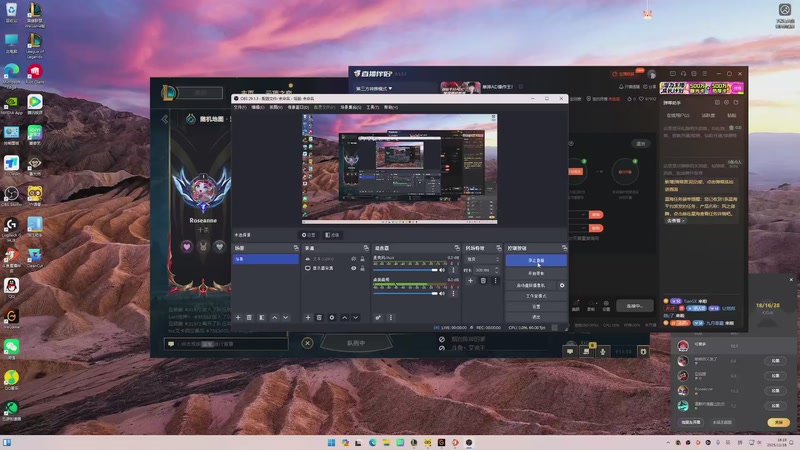
Task: Open source properties gear in Sources panel
Action: pyautogui.click(x=332, y=317)
